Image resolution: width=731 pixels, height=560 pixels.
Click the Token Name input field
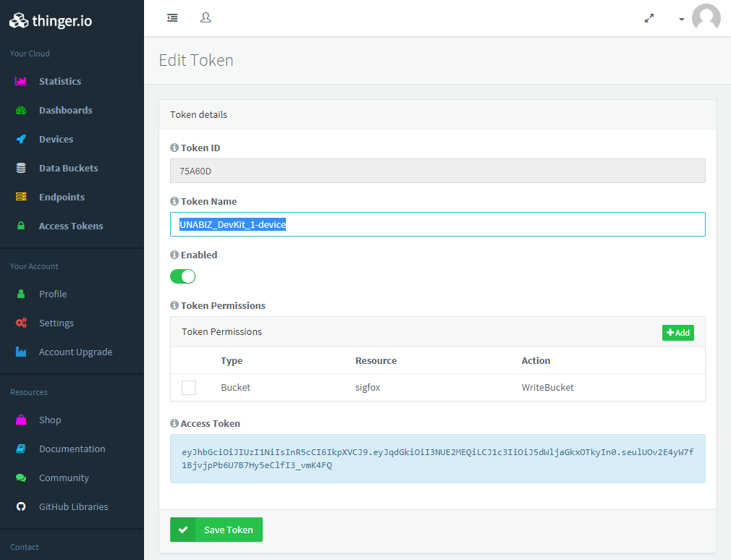point(438,224)
